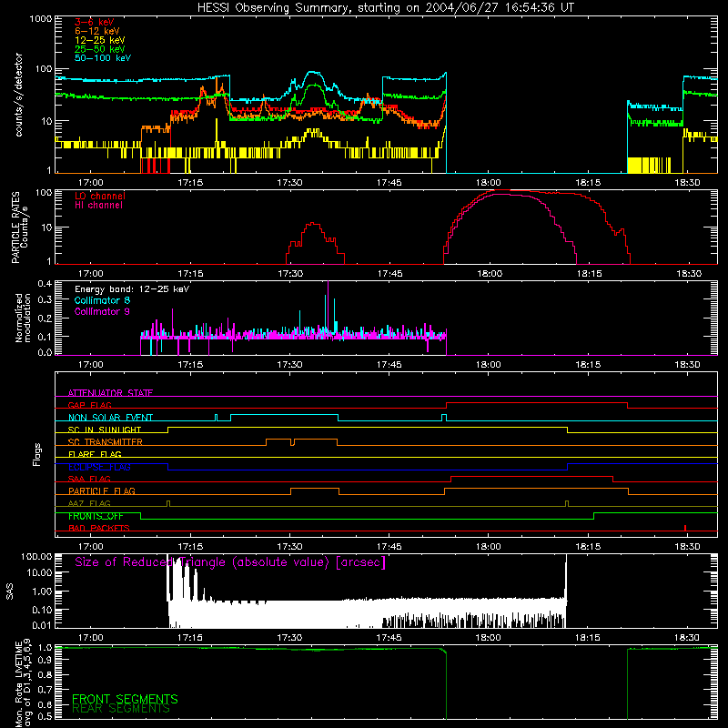Click the 100.00 tick on SAS axis
The image size is (728, 728).
click(36, 556)
